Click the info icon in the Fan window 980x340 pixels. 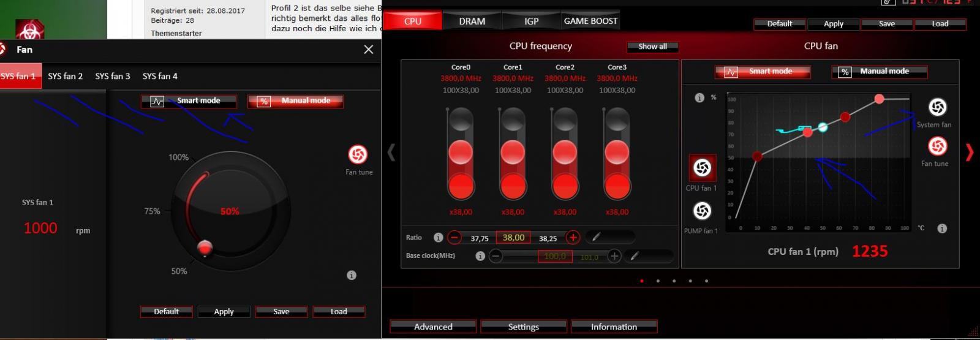tap(352, 275)
